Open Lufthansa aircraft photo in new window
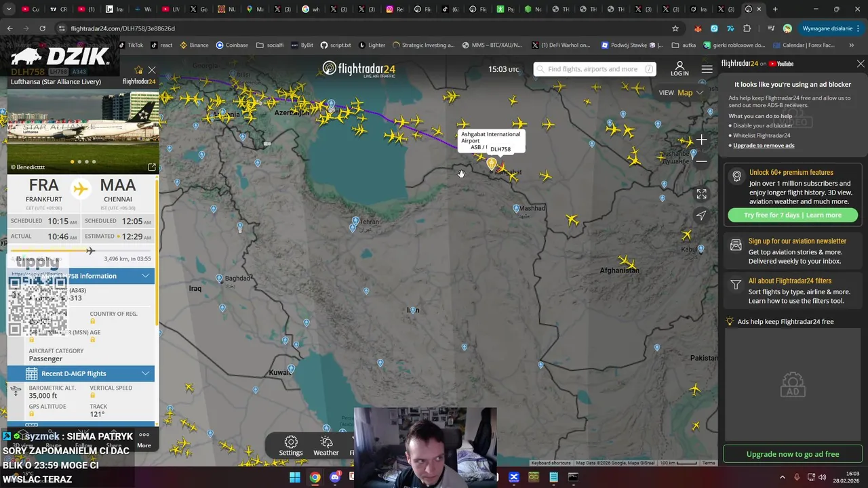 [x=152, y=167]
